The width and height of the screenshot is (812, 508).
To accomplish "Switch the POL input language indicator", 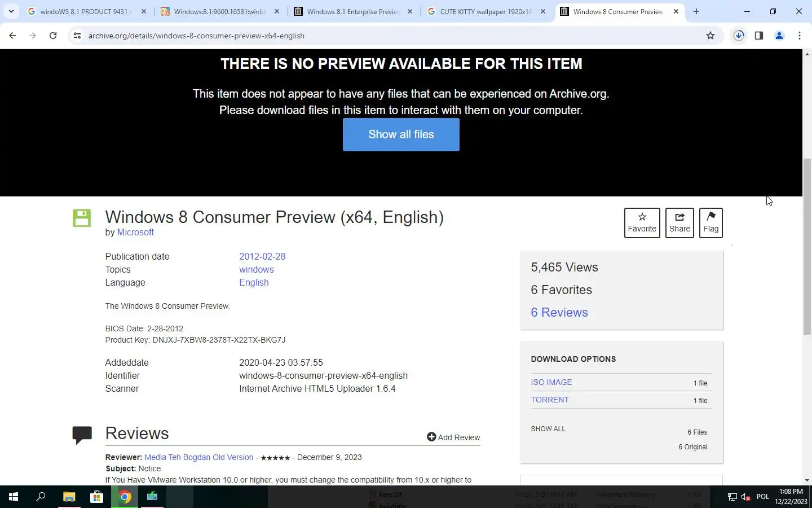I will click(x=763, y=497).
